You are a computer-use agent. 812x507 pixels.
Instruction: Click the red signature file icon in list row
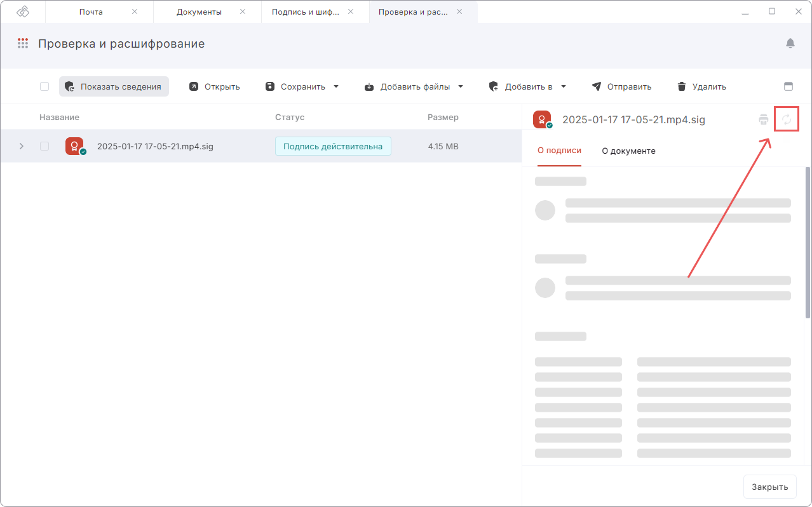click(74, 147)
